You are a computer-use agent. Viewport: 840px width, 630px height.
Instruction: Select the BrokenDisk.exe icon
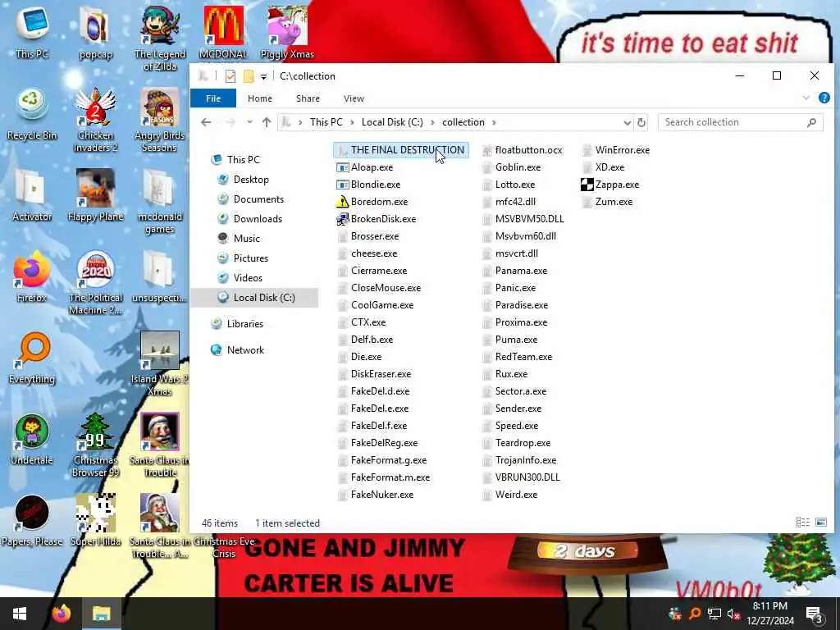[x=342, y=218]
